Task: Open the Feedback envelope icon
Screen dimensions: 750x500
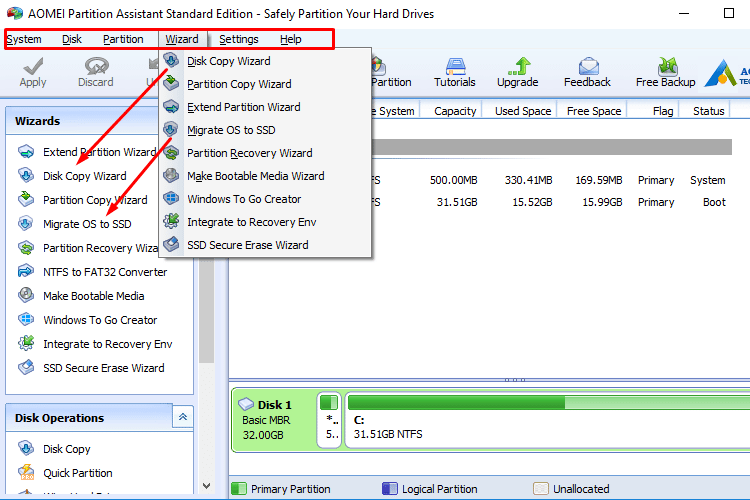Action: 588,67
